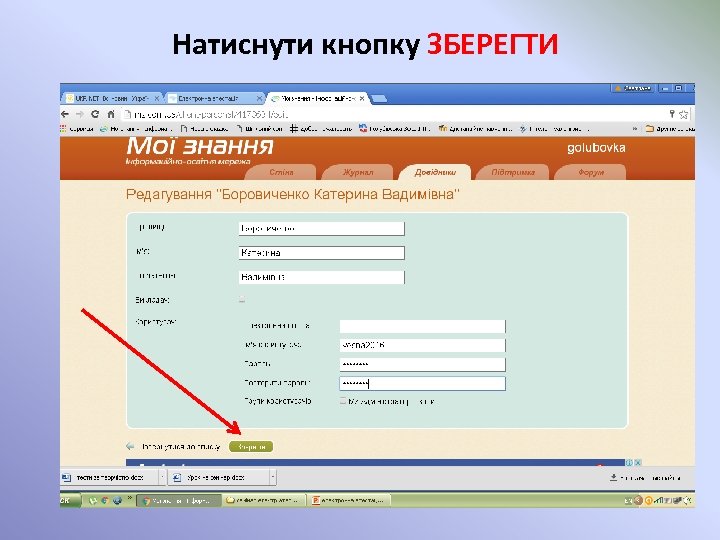Click the key icon in the address bar
720x540 pixels.
(672, 114)
